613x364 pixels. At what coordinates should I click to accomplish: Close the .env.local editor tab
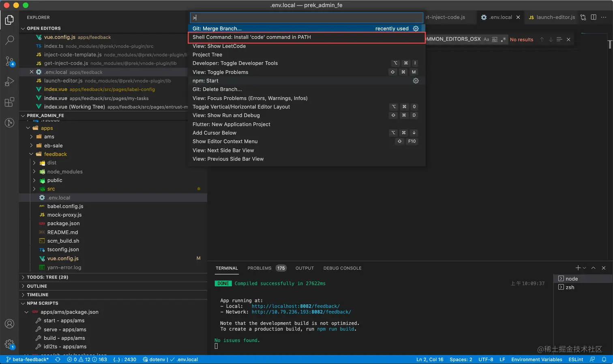[x=518, y=17]
